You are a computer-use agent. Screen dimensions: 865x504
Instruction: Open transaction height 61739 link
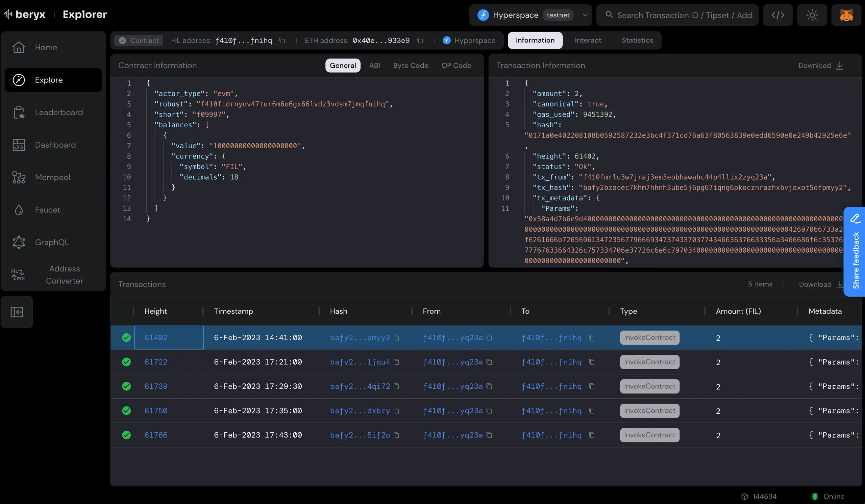(x=156, y=386)
